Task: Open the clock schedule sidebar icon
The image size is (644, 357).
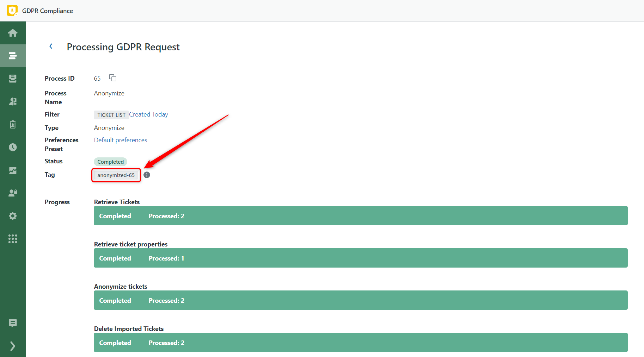Action: tap(13, 147)
